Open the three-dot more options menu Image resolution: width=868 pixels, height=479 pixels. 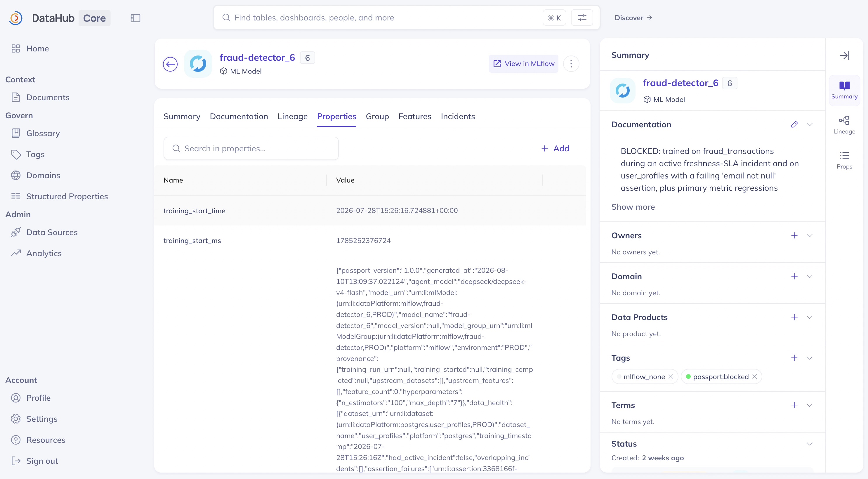571,64
